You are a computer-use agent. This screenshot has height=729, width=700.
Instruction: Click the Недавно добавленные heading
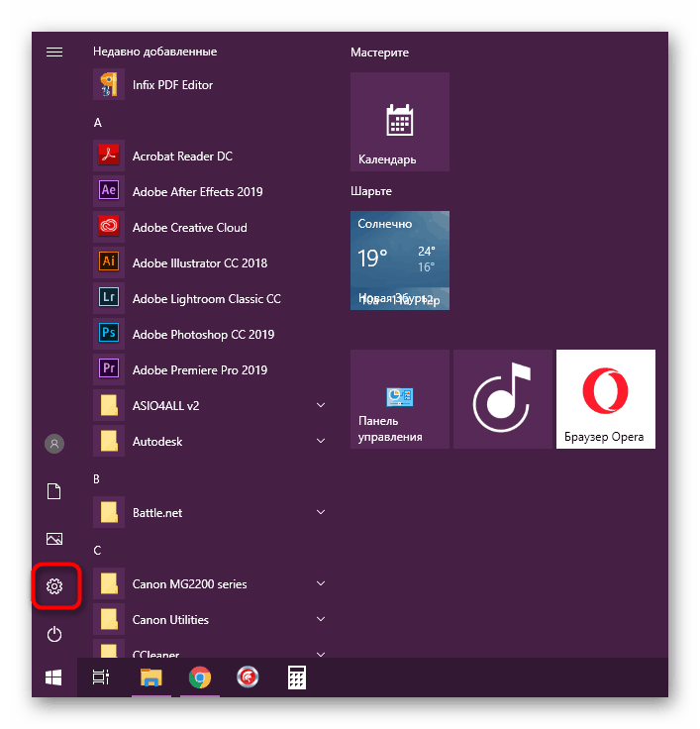154,52
